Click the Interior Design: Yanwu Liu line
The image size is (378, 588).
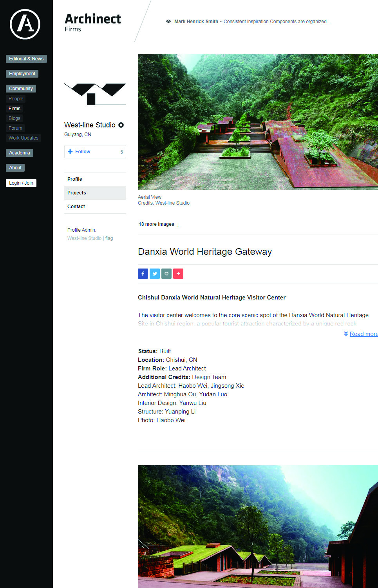pos(172,403)
